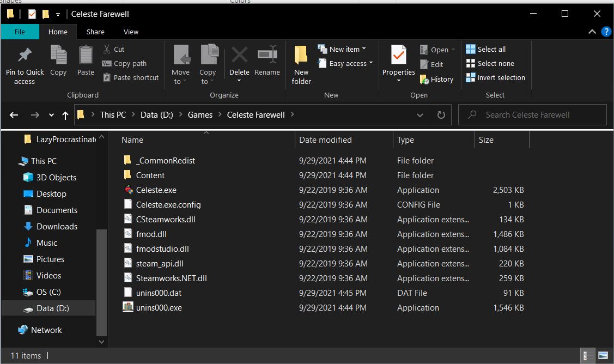This screenshot has height=364, width=614.
Task: Click Invert selection button
Action: coord(495,77)
